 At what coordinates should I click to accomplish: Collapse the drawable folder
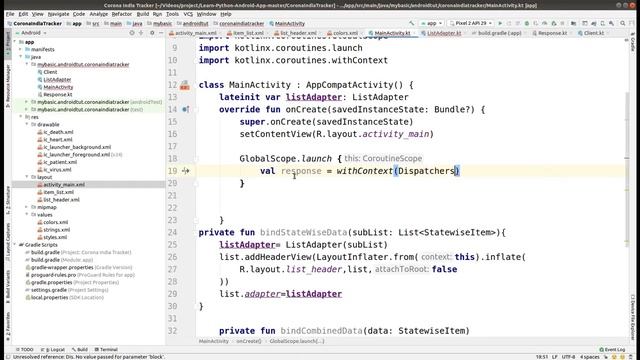click(27, 124)
